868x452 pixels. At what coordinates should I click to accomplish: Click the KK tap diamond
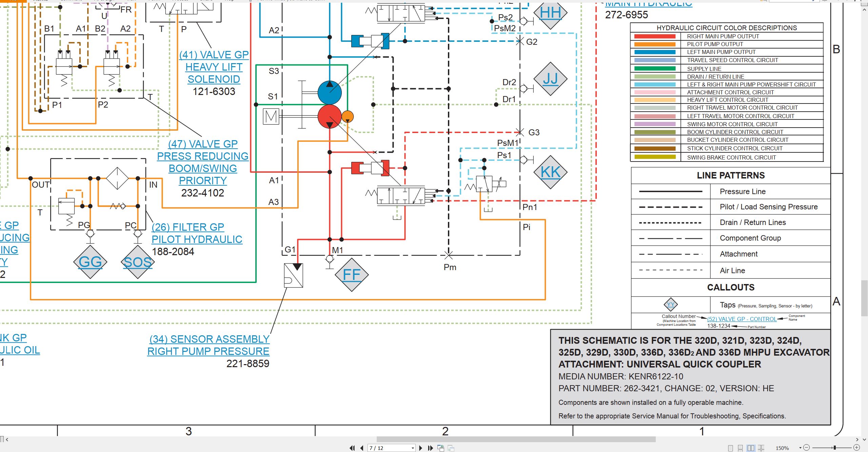coord(550,172)
